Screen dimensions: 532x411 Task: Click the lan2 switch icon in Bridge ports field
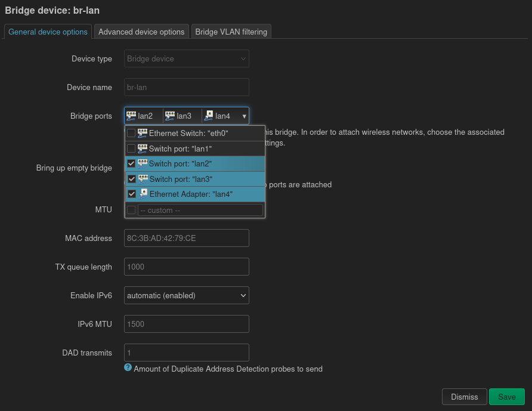131,116
